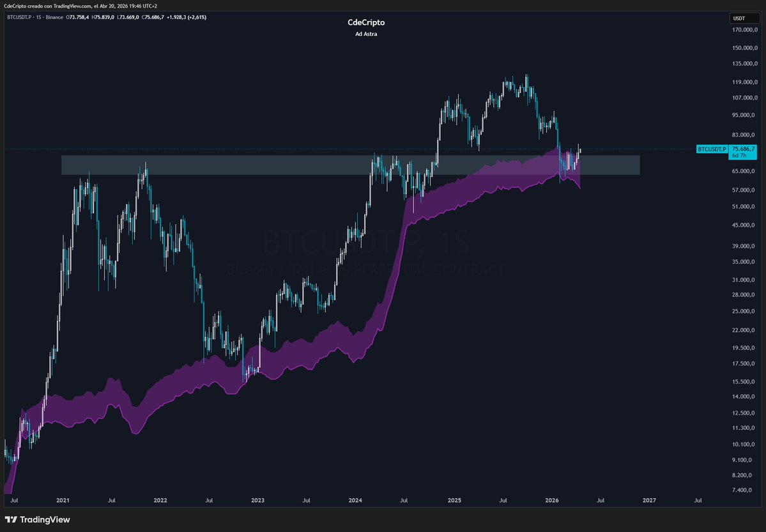Viewport: 766px width, 532px height.
Task: Click the 135.000,0 price axis label
Action: (744, 63)
